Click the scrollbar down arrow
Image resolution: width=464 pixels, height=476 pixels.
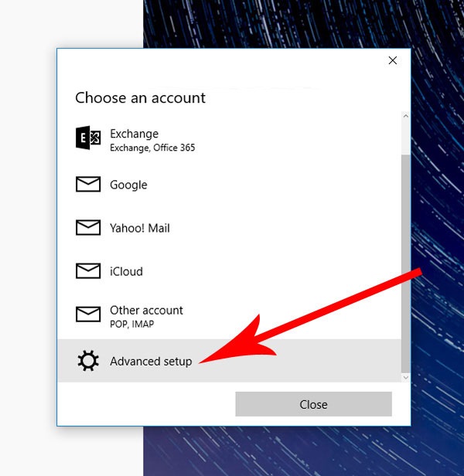(406, 377)
